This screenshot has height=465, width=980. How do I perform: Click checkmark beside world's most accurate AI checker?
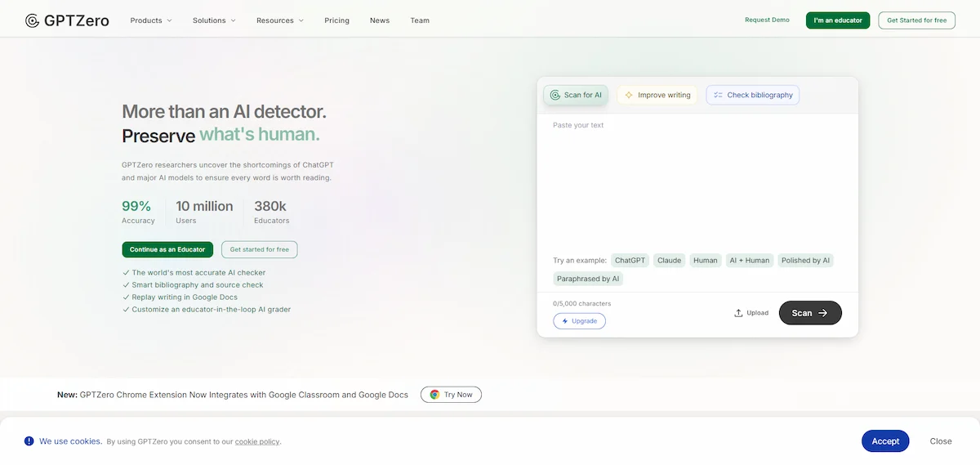tap(126, 273)
